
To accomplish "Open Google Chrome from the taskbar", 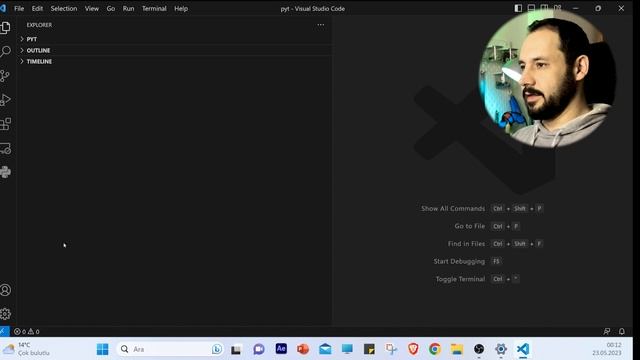I will (435, 349).
